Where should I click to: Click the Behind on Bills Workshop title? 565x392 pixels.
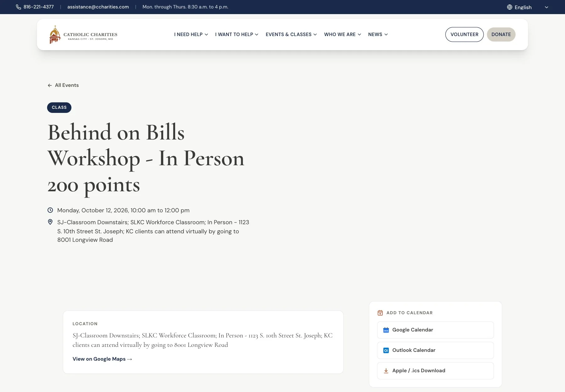coord(146,158)
